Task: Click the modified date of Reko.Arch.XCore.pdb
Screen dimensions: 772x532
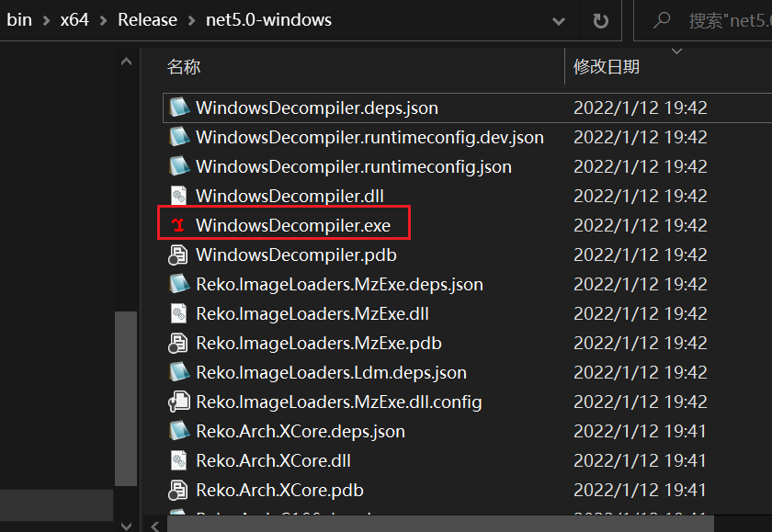Action: [640, 490]
